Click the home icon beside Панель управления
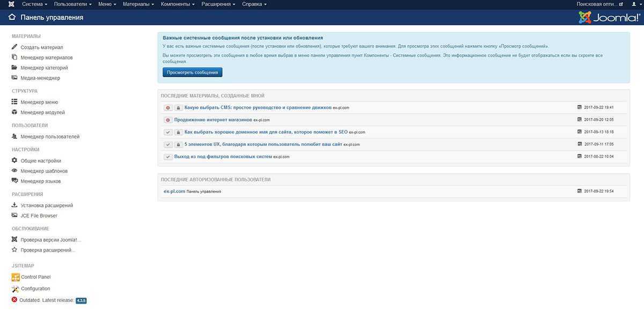The width and height of the screenshot is (644, 310). pos(12,17)
